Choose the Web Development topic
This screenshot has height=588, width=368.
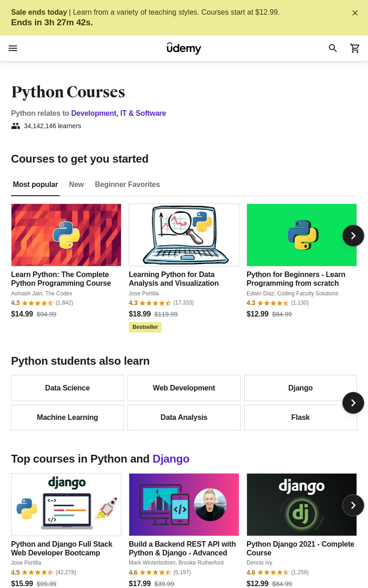pyautogui.click(x=184, y=388)
